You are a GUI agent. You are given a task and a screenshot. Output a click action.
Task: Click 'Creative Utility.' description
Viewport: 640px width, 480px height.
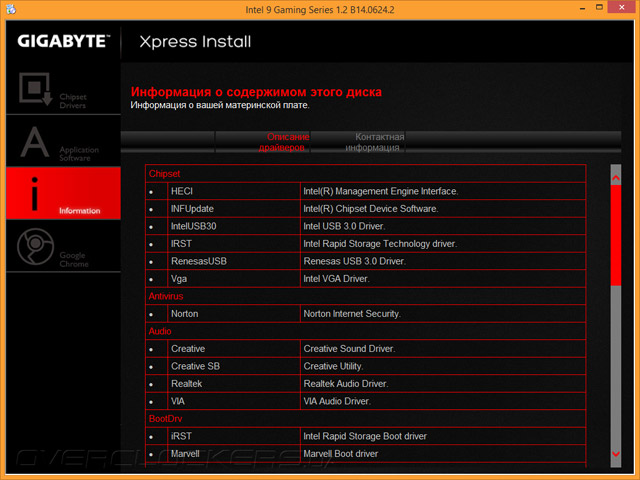pos(333,367)
